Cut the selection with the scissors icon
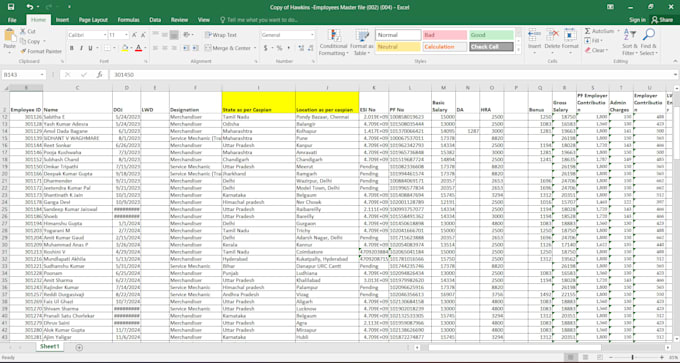Viewport: 680px width, 363px height. 23,32
